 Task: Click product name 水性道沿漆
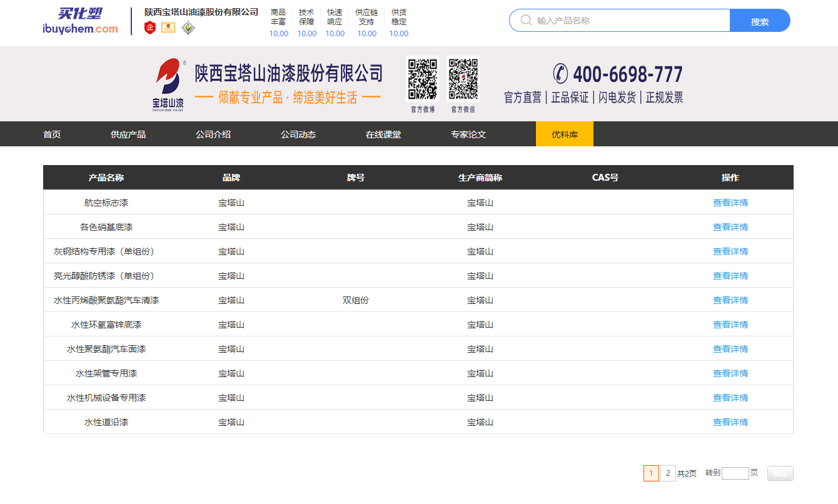pyautogui.click(x=106, y=422)
